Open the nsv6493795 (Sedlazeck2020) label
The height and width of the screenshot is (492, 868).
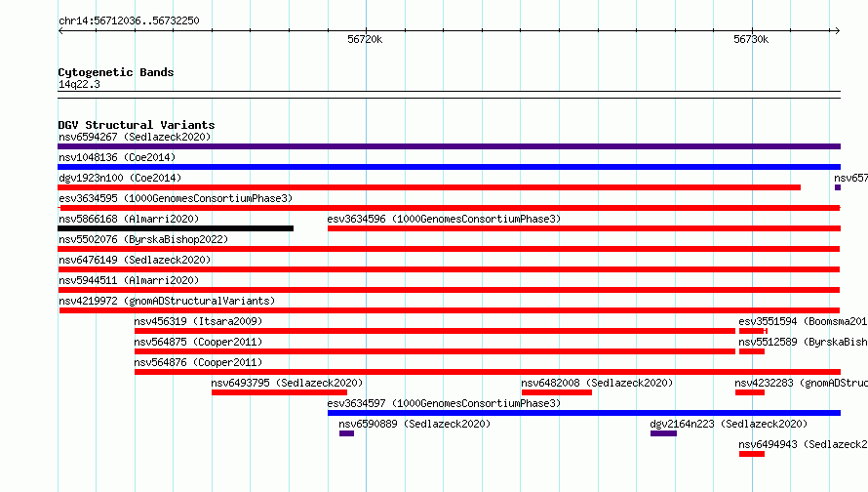click(287, 383)
